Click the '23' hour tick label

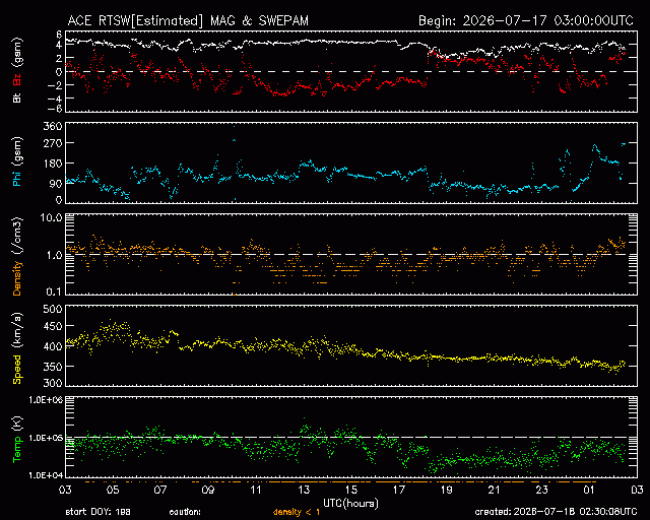[x=542, y=490]
